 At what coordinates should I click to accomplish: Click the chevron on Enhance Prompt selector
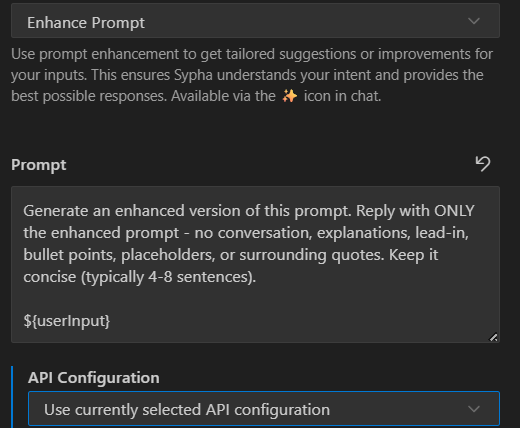474,21
